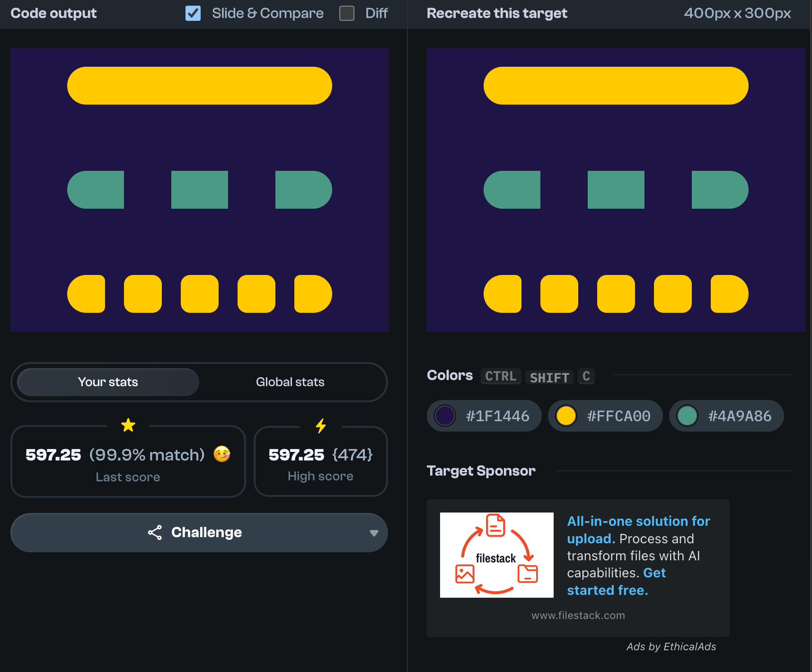Image resolution: width=812 pixels, height=672 pixels.
Task: Click the CTRL key badge next to Colors
Action: tap(501, 377)
